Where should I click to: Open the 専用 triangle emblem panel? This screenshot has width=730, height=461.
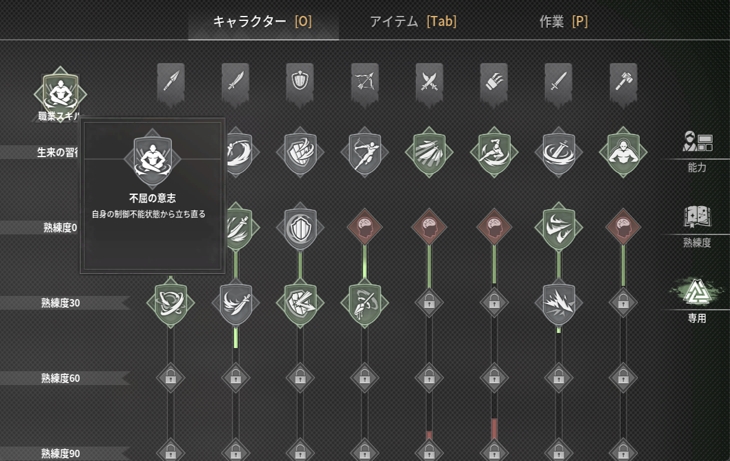click(697, 300)
